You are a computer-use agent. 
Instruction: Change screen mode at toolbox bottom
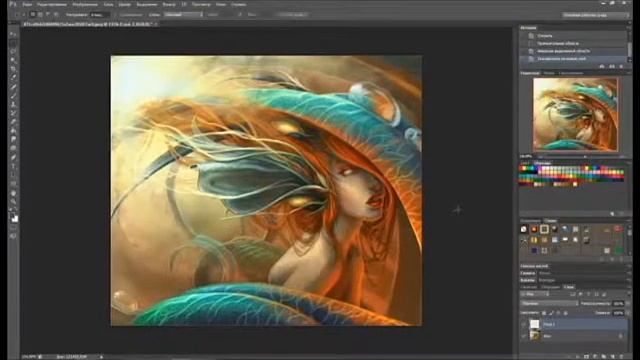click(x=13, y=236)
